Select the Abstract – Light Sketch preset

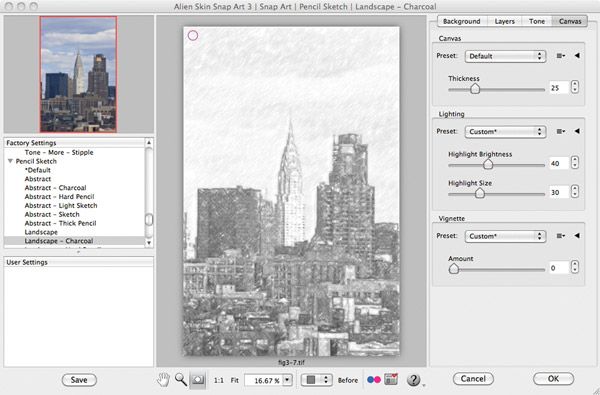[61, 205]
